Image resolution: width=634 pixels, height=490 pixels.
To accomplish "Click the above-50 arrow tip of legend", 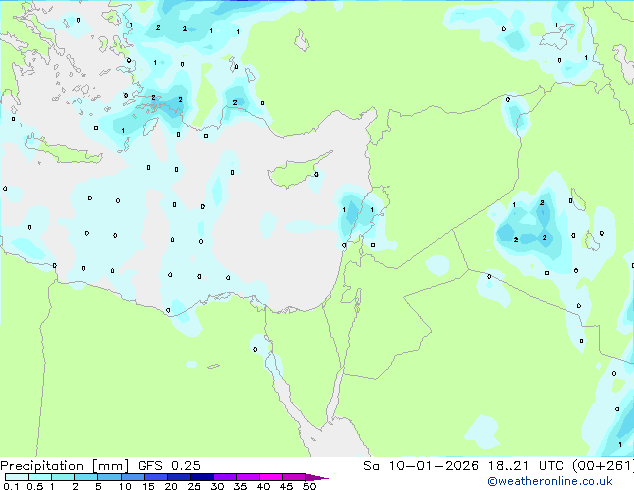I will [317, 477].
